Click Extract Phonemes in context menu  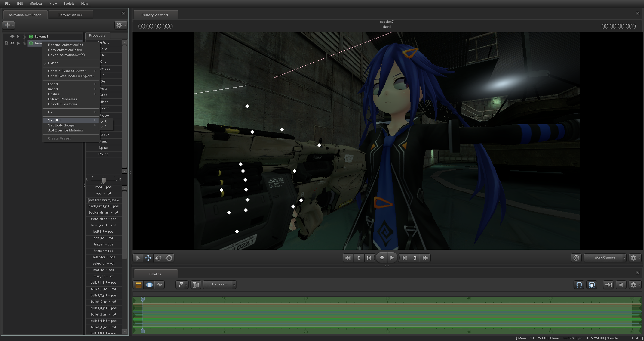(x=71, y=99)
